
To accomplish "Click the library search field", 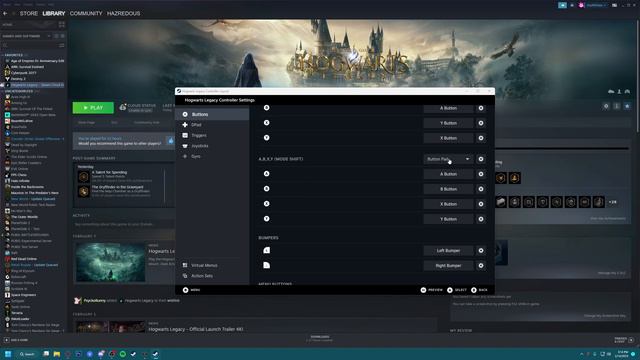I will click(x=30, y=45).
